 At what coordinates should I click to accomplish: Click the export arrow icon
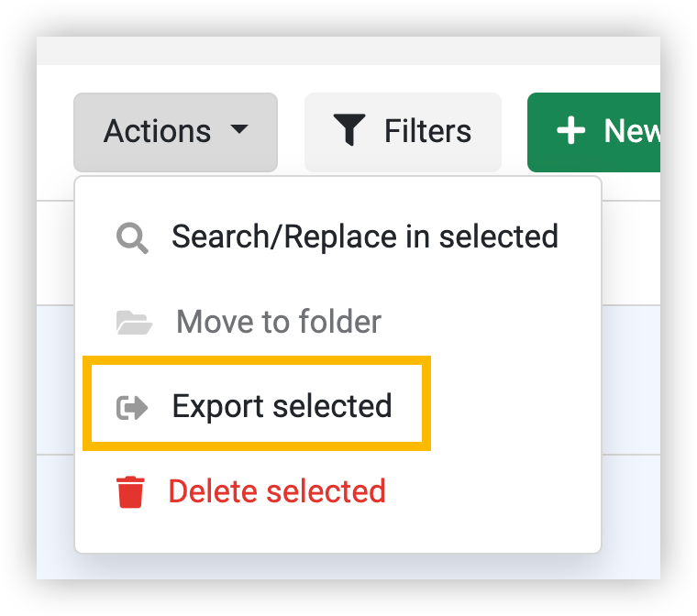click(132, 408)
